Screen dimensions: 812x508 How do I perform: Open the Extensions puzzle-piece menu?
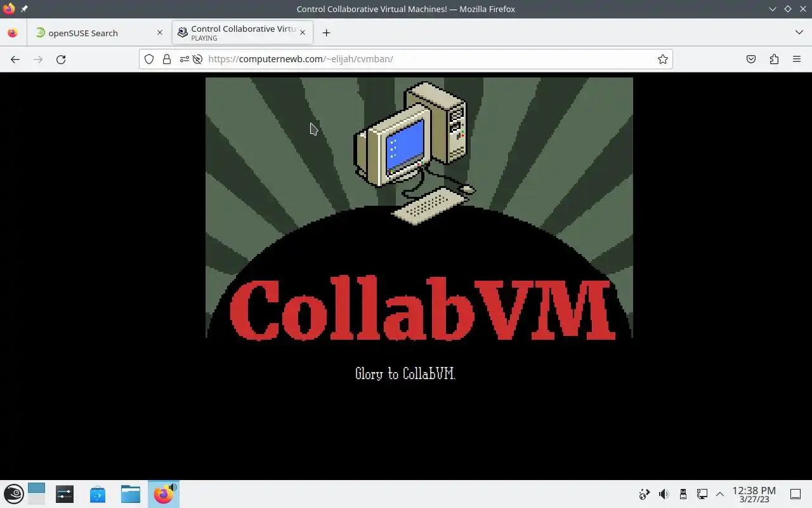tap(774, 59)
